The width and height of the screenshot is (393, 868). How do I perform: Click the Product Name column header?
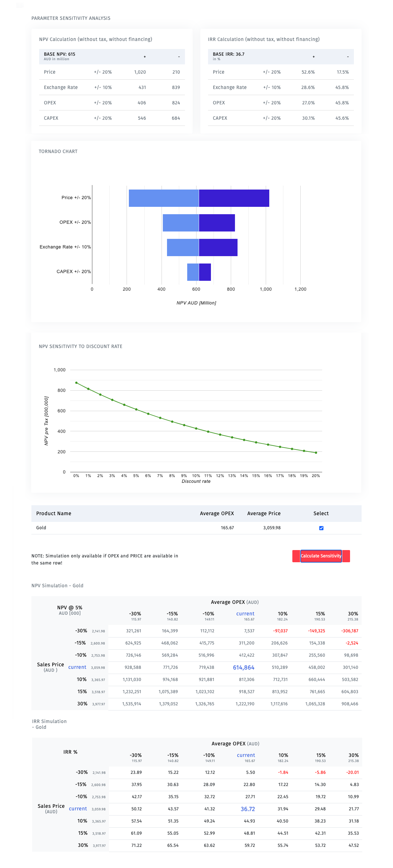click(x=54, y=514)
